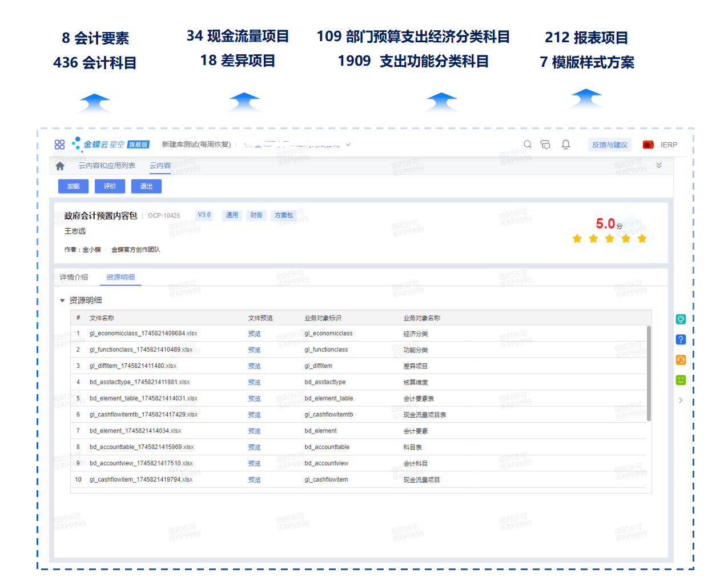Screen dimensions: 728x585
Task: Go to the home page icon
Action: point(60,166)
